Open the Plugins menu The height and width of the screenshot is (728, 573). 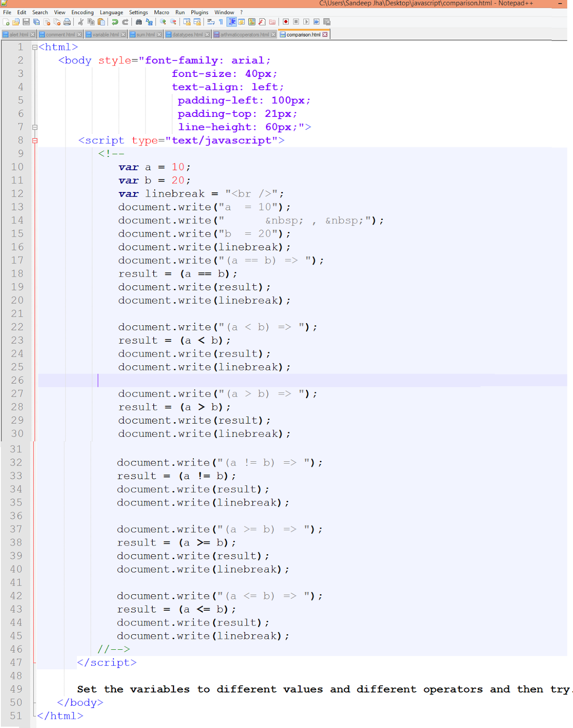[x=200, y=12]
